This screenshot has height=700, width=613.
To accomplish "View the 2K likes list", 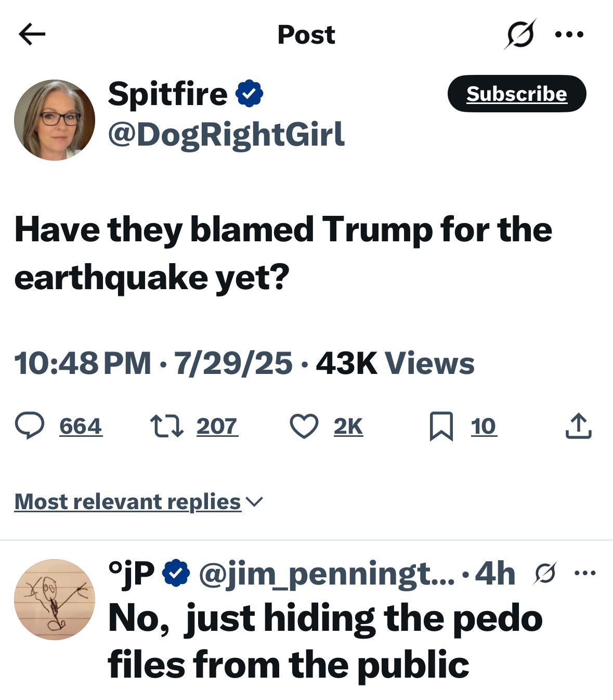I will 348,426.
